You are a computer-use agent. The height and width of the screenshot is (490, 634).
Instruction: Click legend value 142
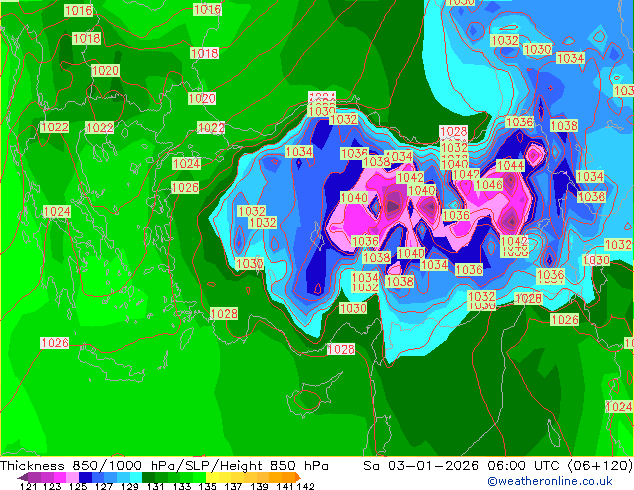pos(306,486)
